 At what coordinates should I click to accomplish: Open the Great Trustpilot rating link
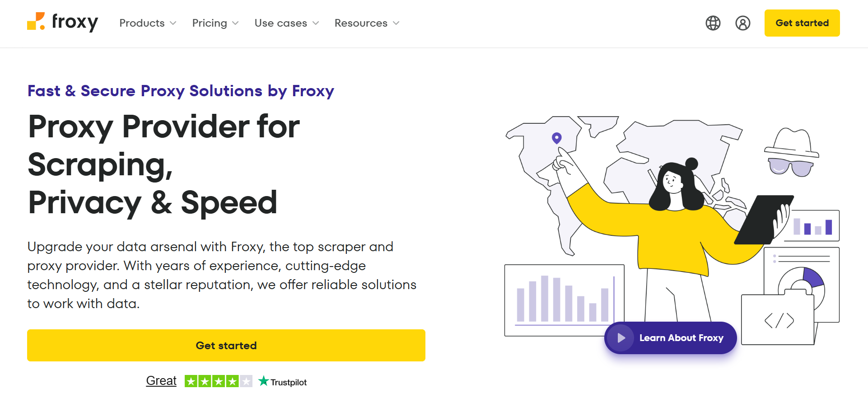[161, 380]
